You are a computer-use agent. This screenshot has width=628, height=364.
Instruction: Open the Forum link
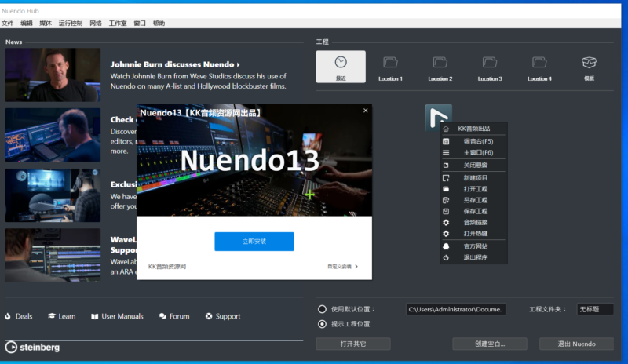(x=174, y=316)
